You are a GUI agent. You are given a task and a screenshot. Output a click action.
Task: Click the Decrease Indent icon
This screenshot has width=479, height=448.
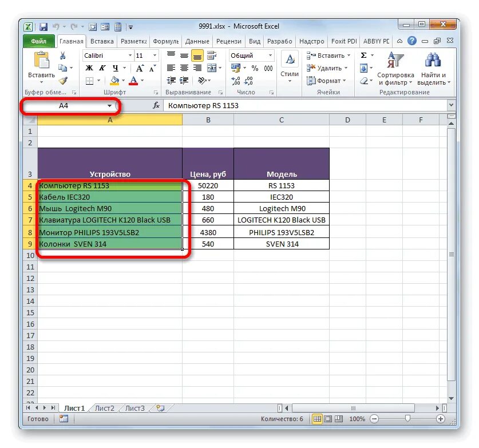(x=171, y=80)
